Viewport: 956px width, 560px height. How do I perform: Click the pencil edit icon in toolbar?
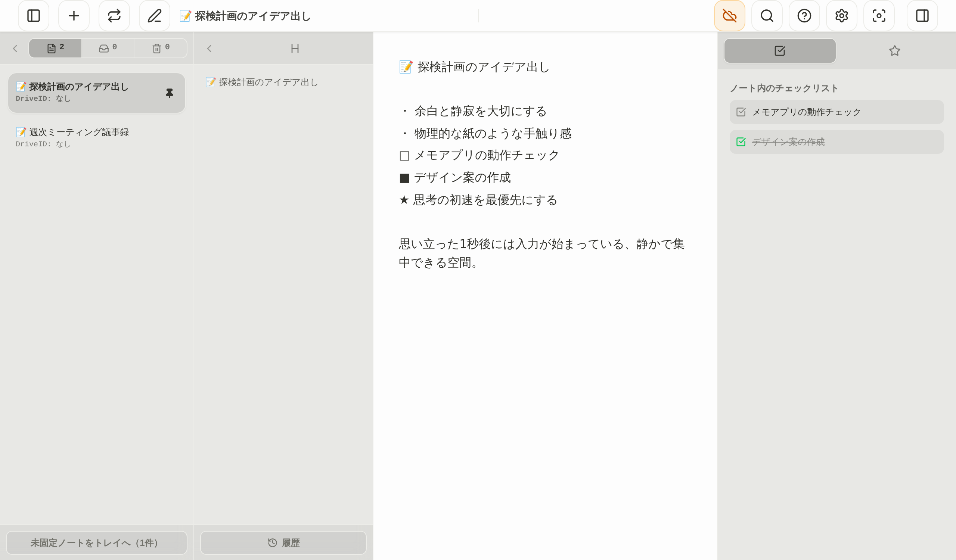pos(154,16)
